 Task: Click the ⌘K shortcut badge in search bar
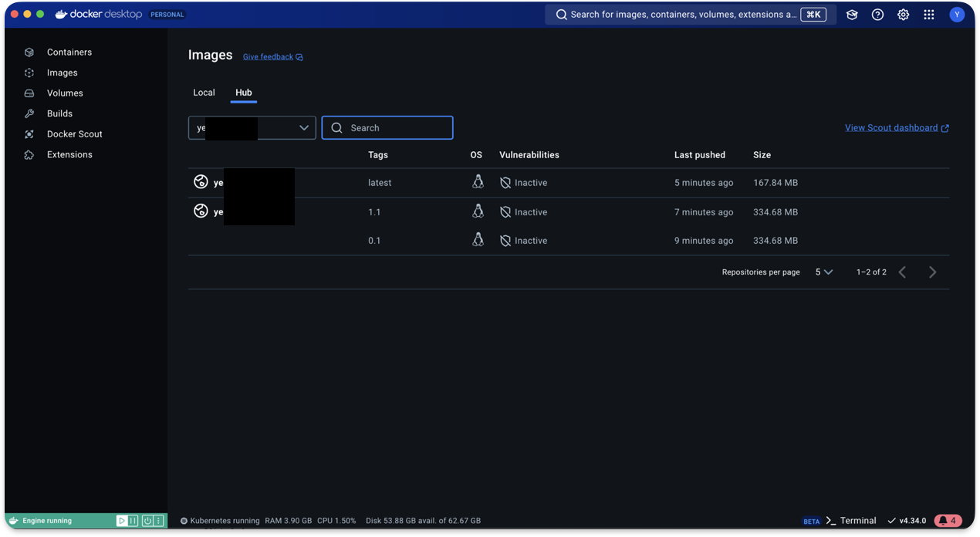pyautogui.click(x=813, y=15)
